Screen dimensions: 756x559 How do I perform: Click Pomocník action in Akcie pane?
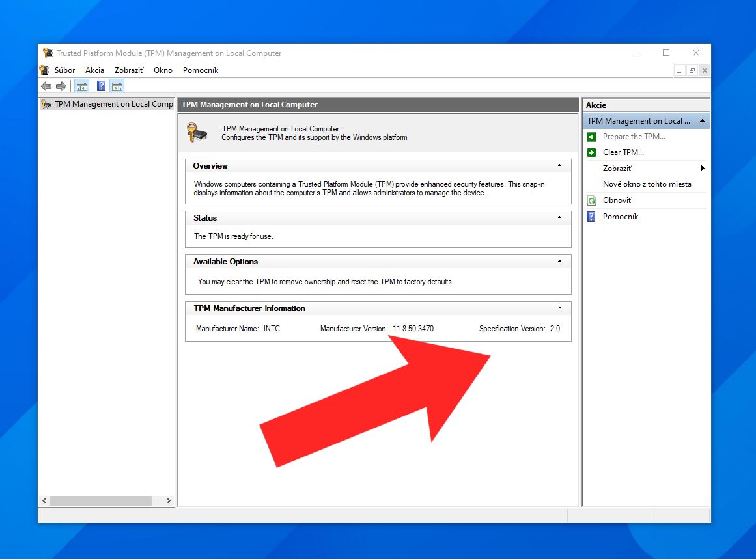point(620,217)
